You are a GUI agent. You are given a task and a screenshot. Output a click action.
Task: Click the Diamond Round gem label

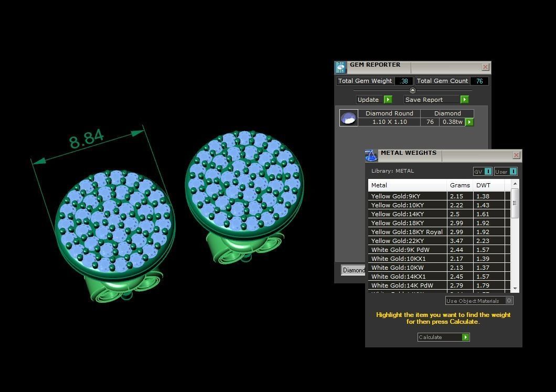[x=389, y=113]
